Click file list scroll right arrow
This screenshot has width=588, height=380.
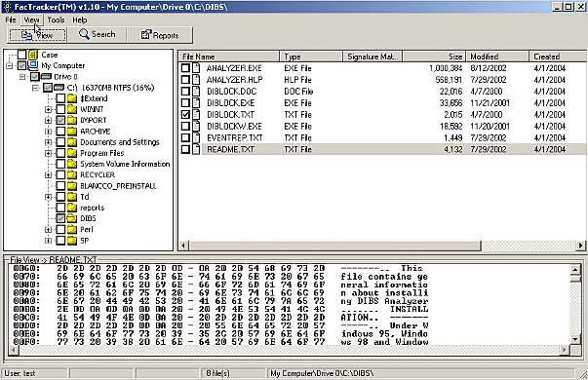(580, 246)
